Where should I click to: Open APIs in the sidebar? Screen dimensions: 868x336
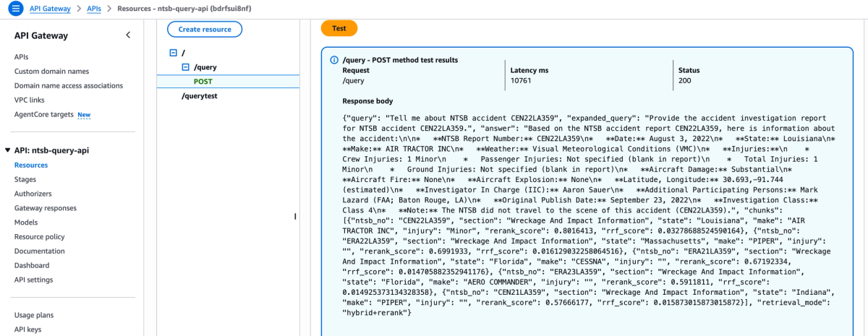click(22, 57)
